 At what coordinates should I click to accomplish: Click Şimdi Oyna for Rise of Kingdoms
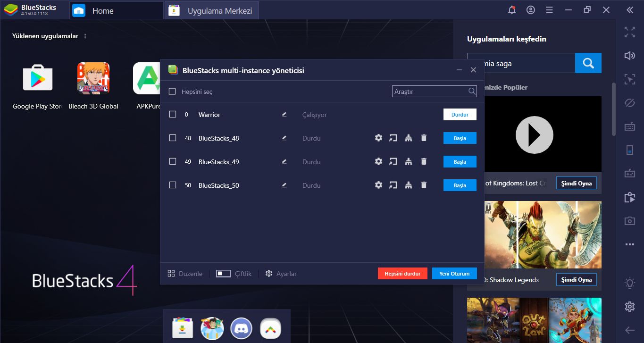pos(576,183)
